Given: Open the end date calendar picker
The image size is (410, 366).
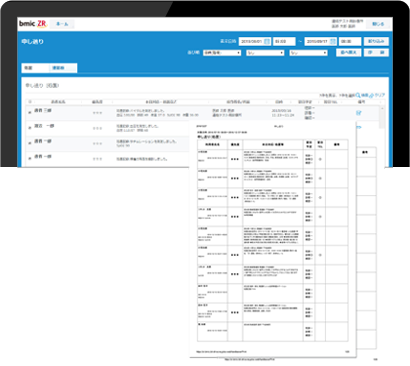Looking at the screenshot, I should [333, 41].
